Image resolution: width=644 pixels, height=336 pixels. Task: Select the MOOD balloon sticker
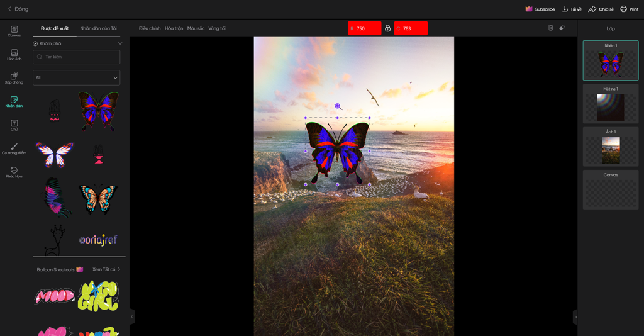(55, 296)
